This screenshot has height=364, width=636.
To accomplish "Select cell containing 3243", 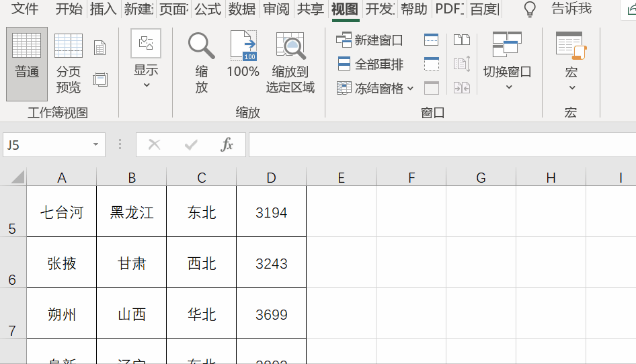I will click(x=272, y=263).
